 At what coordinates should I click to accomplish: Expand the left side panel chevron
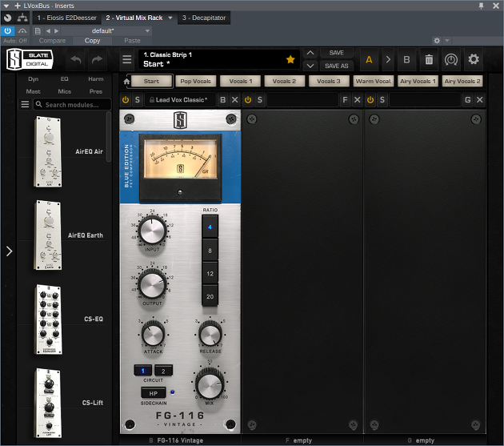[x=9, y=251]
